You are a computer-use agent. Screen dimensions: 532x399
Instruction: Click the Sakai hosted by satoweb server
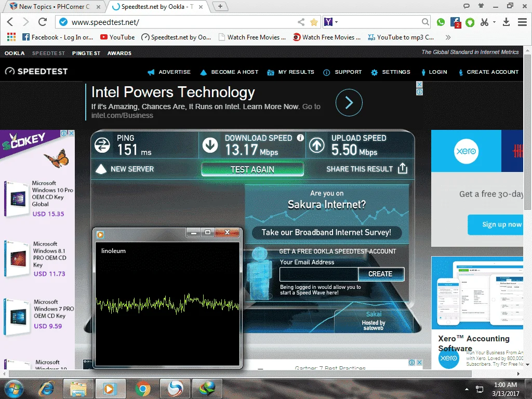click(x=374, y=321)
